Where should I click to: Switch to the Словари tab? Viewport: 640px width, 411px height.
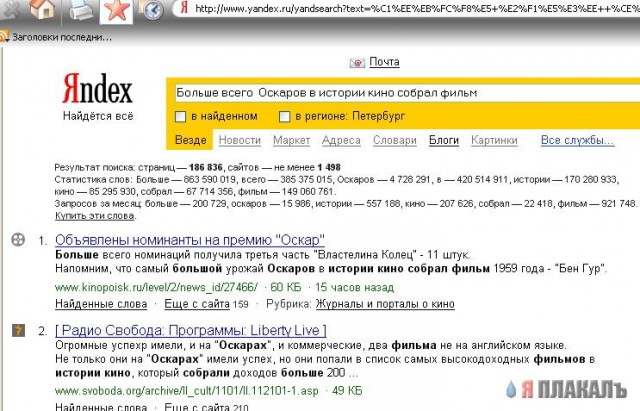[x=395, y=140]
